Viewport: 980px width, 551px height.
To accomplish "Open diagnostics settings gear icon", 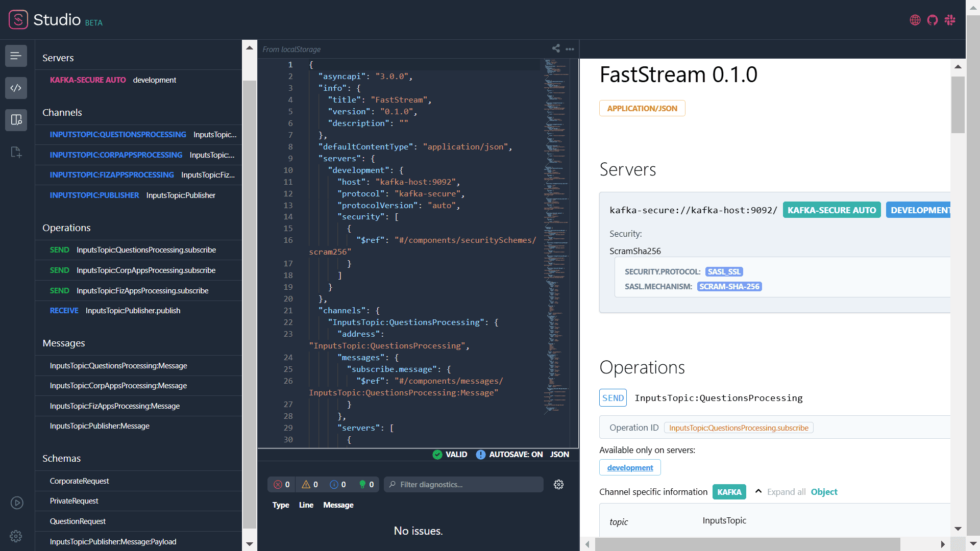I will [x=559, y=485].
